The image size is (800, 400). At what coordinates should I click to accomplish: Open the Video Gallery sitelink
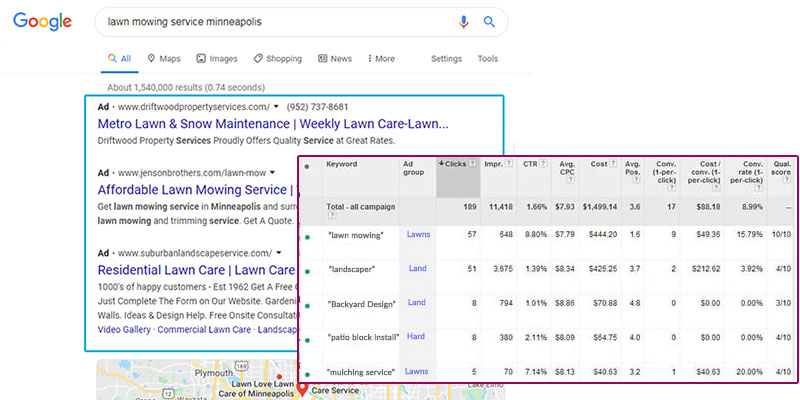[124, 330]
